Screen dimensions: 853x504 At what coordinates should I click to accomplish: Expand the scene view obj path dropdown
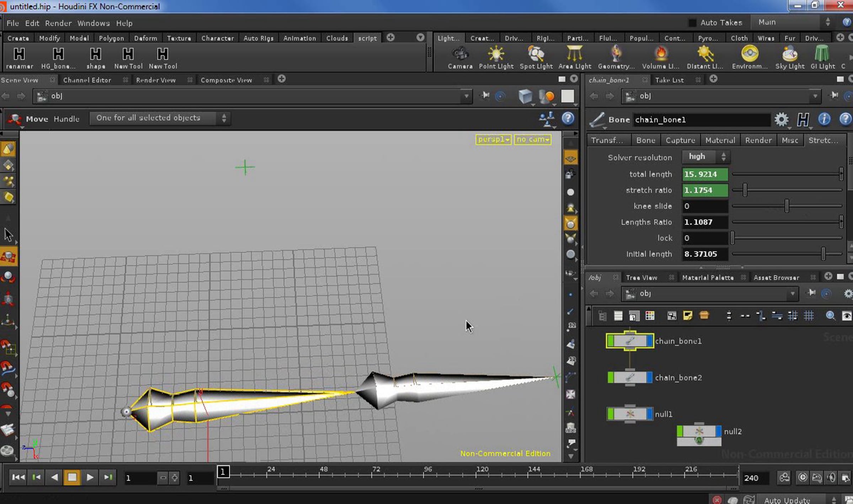pyautogui.click(x=466, y=96)
